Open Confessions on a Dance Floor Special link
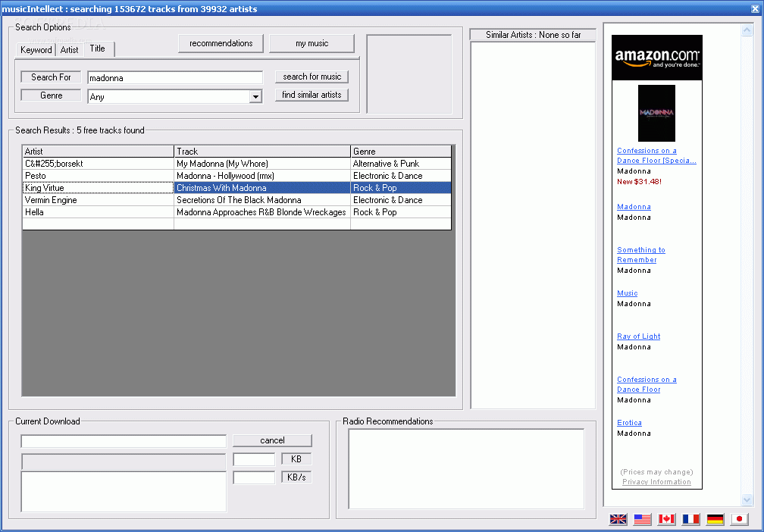Screen dimensions: 764x532 pos(656,155)
